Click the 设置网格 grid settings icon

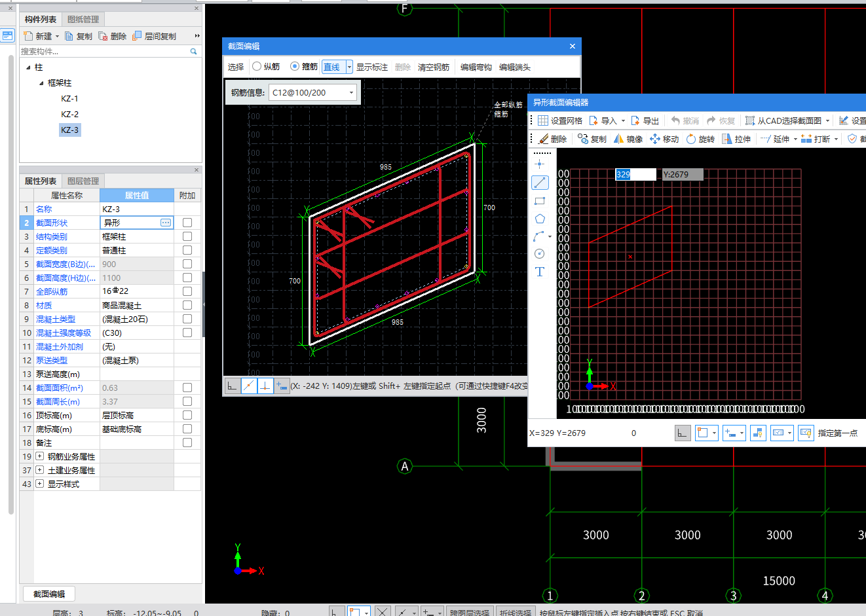tap(543, 120)
